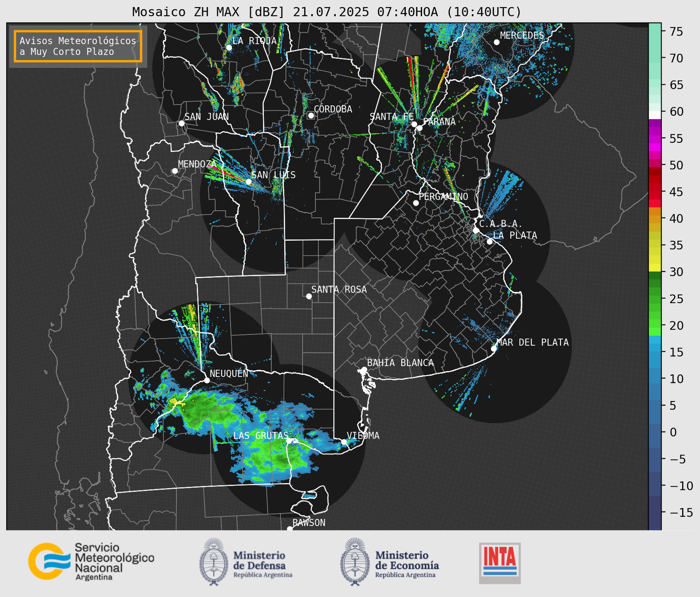Click the Servicio Meteorológico Nacional logo

91,561
